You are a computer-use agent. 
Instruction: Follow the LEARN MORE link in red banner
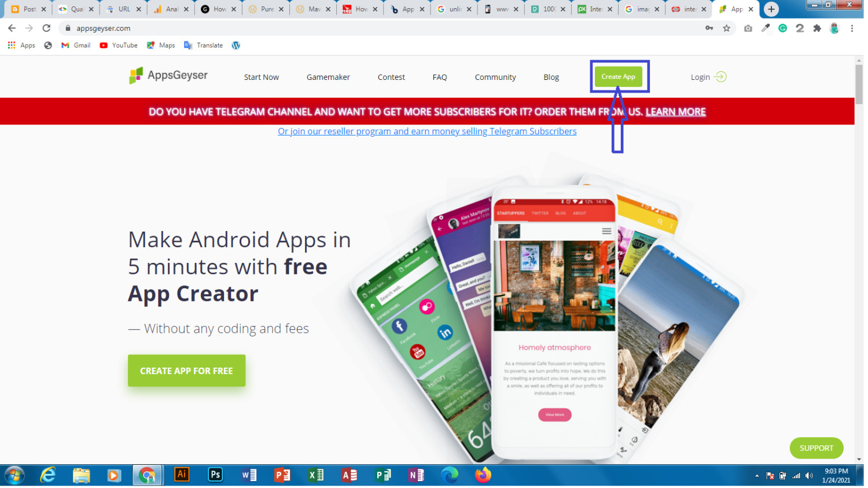(x=676, y=112)
